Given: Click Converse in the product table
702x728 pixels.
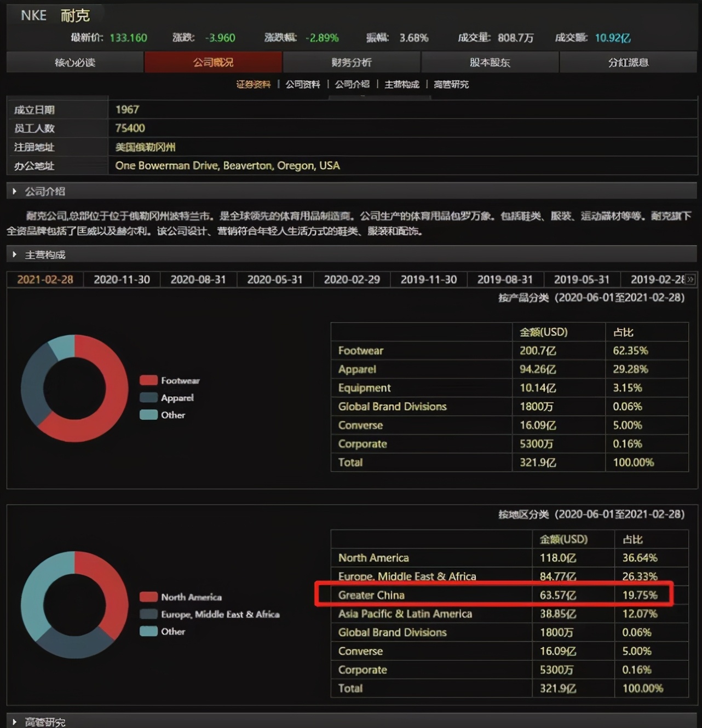Looking at the screenshot, I should pyautogui.click(x=360, y=425).
